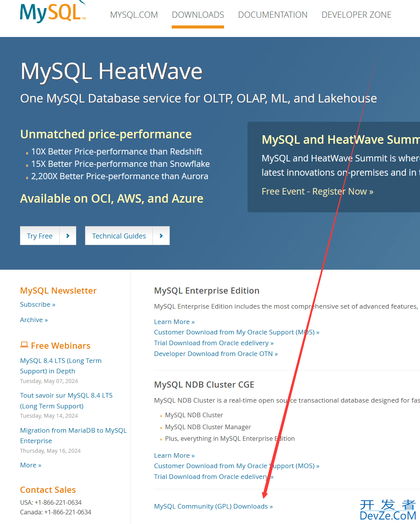Screen dimensions: 420x524
Task: Open NDB Cluster Trial Download from edelivery
Action: pyautogui.click(x=214, y=477)
